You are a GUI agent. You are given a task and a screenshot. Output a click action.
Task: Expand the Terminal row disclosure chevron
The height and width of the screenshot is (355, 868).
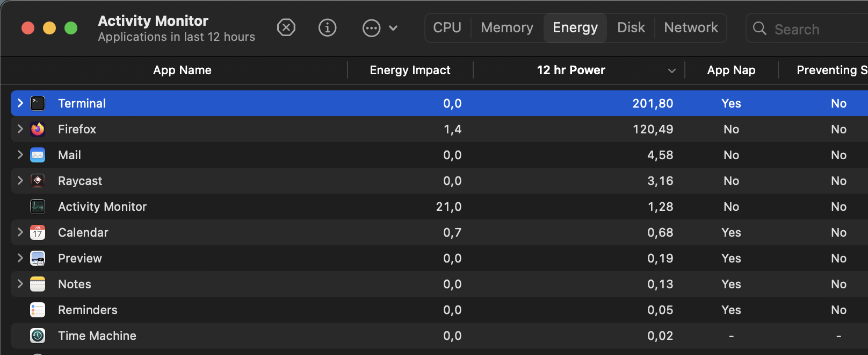[x=20, y=103]
